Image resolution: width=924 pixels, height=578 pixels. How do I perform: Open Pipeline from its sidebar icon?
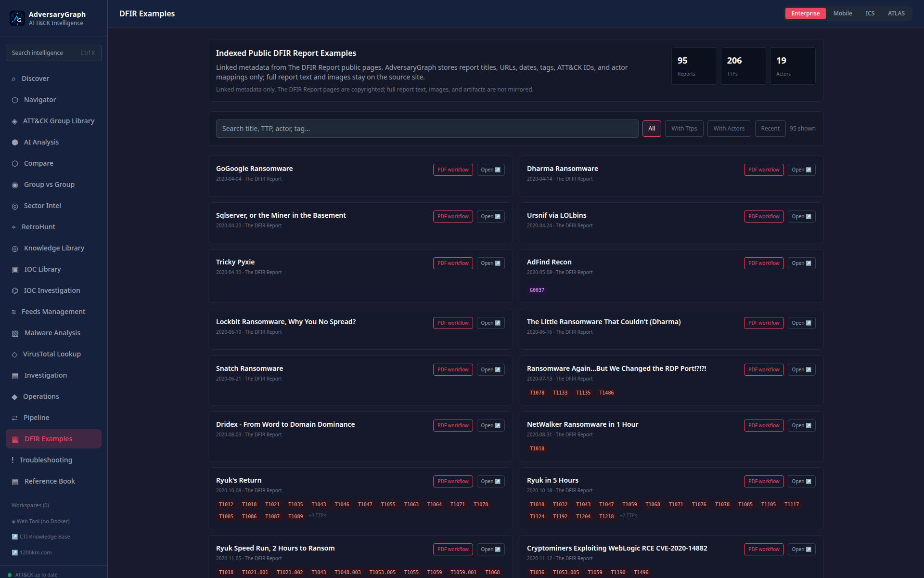click(14, 418)
